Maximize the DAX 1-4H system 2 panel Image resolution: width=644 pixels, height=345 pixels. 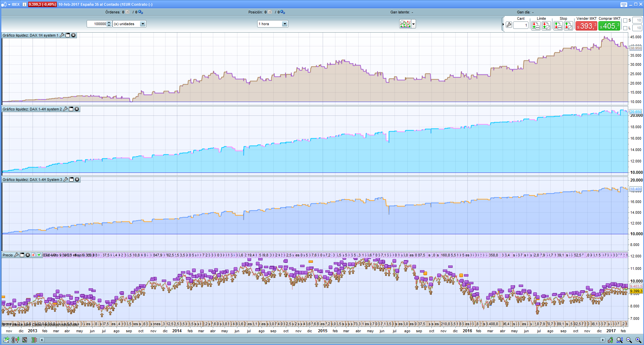pos(71,109)
